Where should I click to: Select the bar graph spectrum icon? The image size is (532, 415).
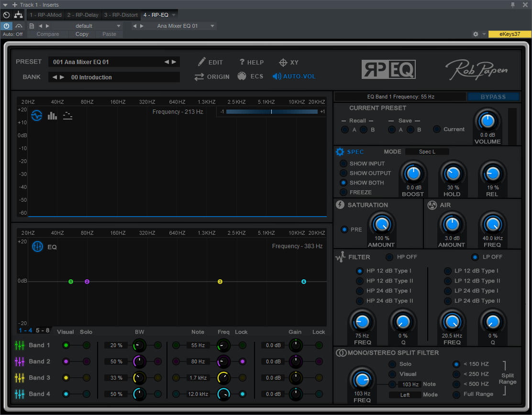click(x=52, y=116)
